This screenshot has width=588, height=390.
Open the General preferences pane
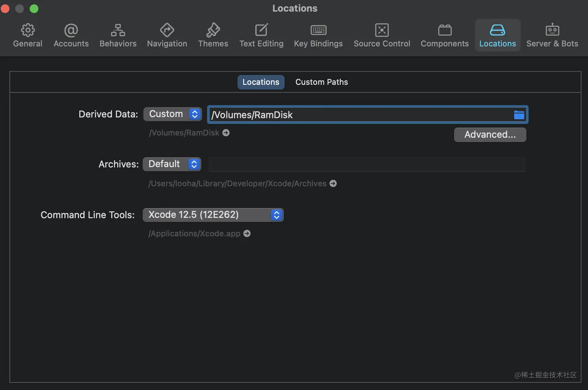click(28, 35)
